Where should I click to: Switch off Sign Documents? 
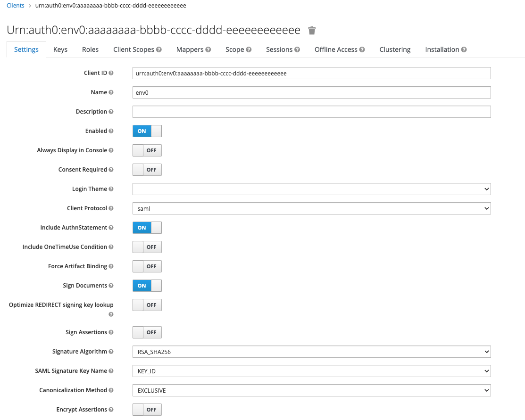(x=147, y=286)
